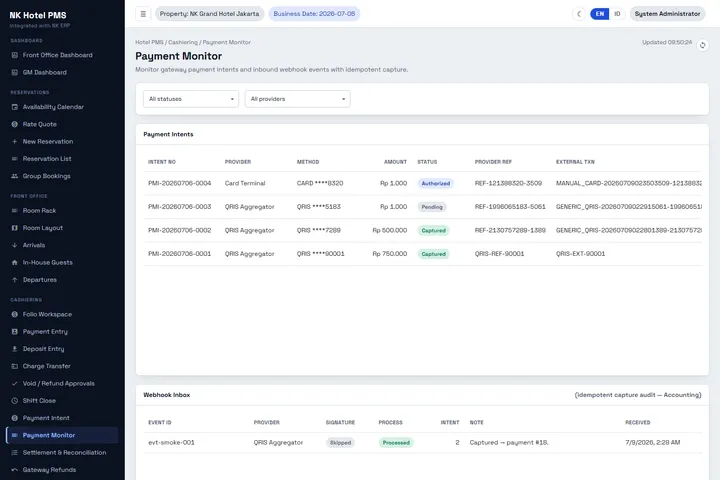The height and width of the screenshot is (480, 720).
Task: Click received time 7/9/2026, 2:28 AM
Action: (652, 443)
